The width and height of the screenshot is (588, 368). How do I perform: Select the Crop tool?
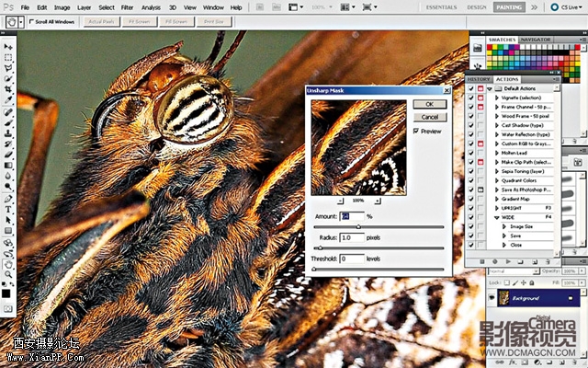pyautogui.click(x=8, y=89)
